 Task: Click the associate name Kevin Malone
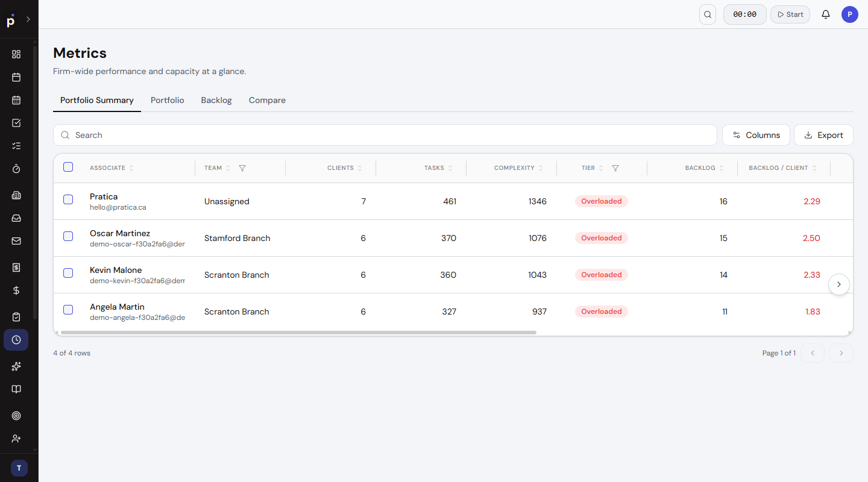tap(116, 270)
